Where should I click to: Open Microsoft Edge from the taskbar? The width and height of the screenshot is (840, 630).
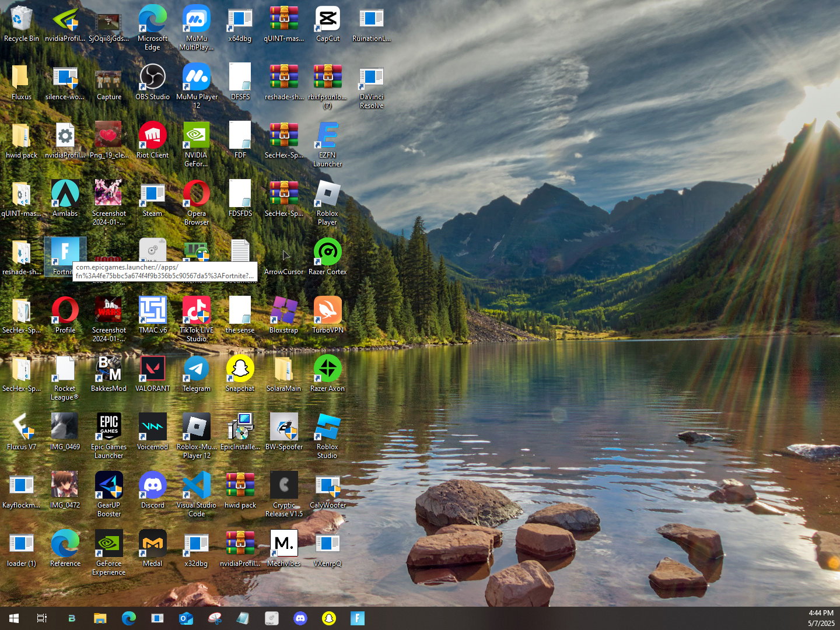point(129,618)
